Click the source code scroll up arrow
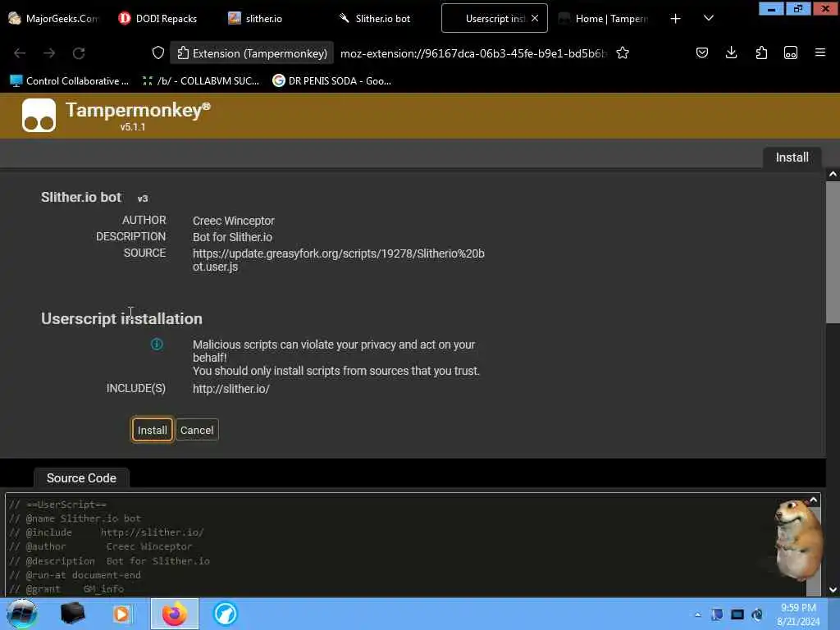 813,500
